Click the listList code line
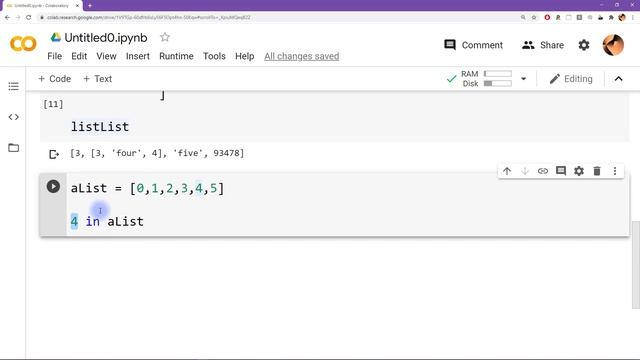 pos(100,127)
